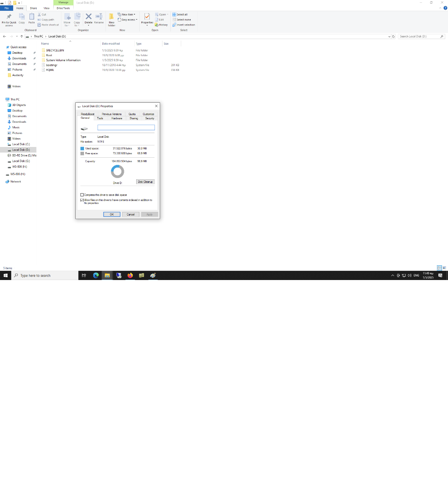Open the File menu tab
448x478 pixels.
pyautogui.click(x=6, y=8)
